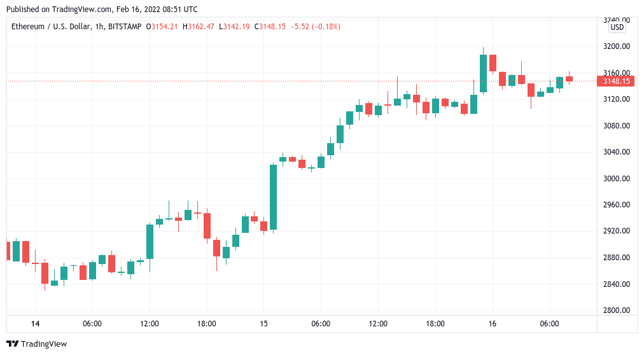
Task: Click the tall green candle just after 15
Action: [274, 197]
